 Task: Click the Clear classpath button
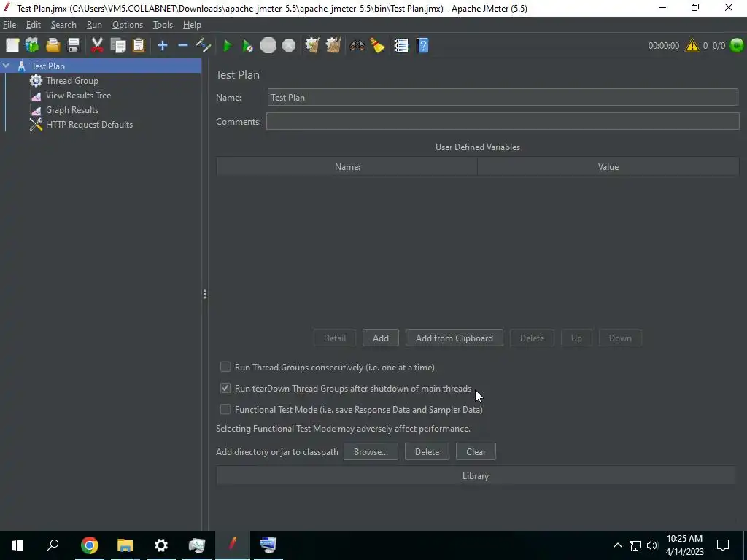(x=476, y=451)
